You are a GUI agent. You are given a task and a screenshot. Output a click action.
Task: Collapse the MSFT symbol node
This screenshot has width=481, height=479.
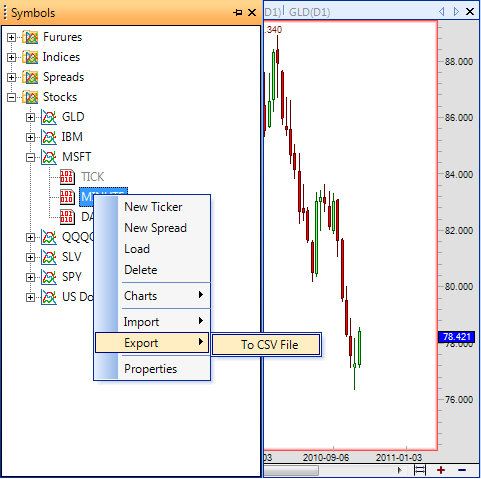pos(30,157)
